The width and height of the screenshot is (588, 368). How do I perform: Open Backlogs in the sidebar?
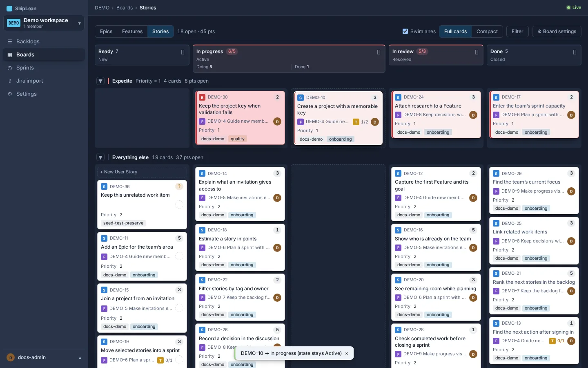coord(44,41)
